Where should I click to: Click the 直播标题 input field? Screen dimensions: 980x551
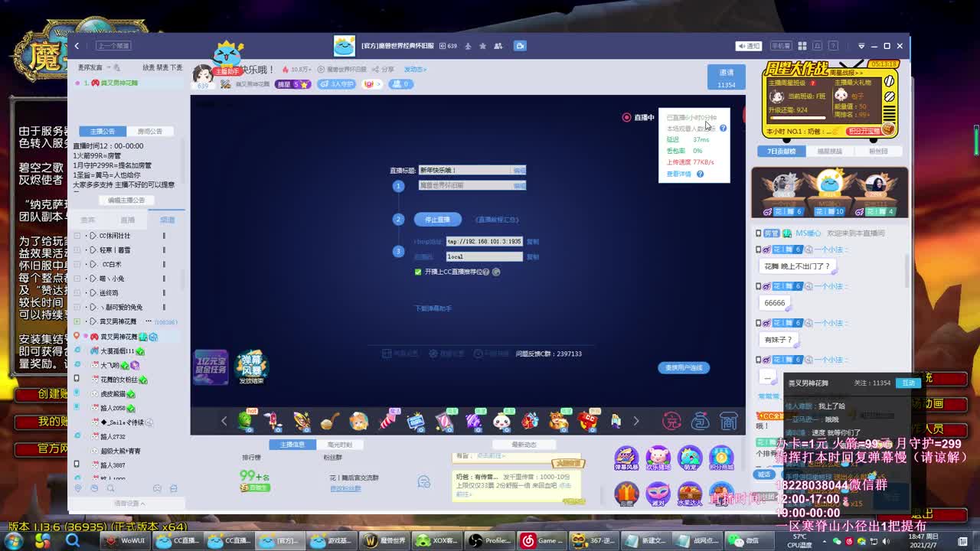465,170
